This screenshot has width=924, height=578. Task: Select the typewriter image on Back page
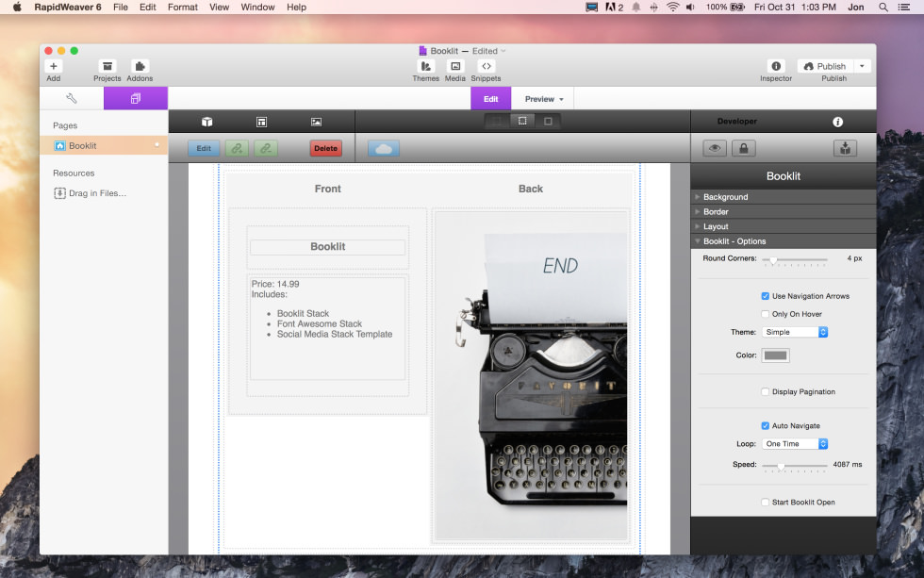531,376
